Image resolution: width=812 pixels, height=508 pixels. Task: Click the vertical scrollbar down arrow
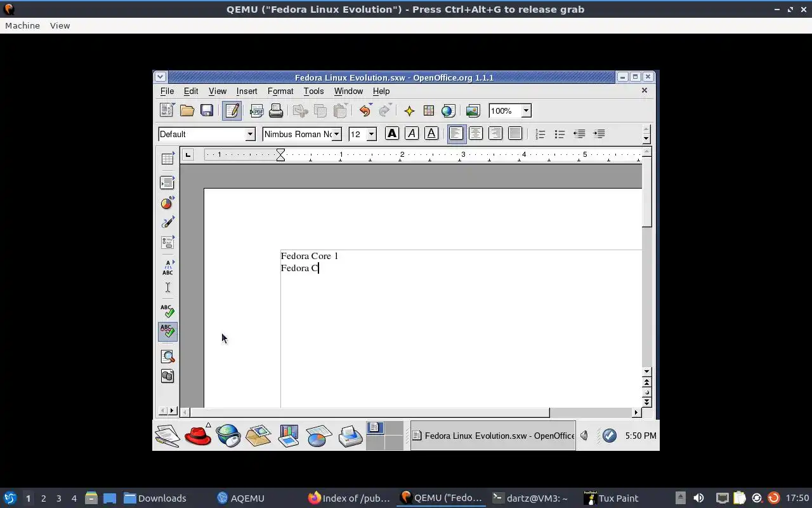(x=646, y=371)
